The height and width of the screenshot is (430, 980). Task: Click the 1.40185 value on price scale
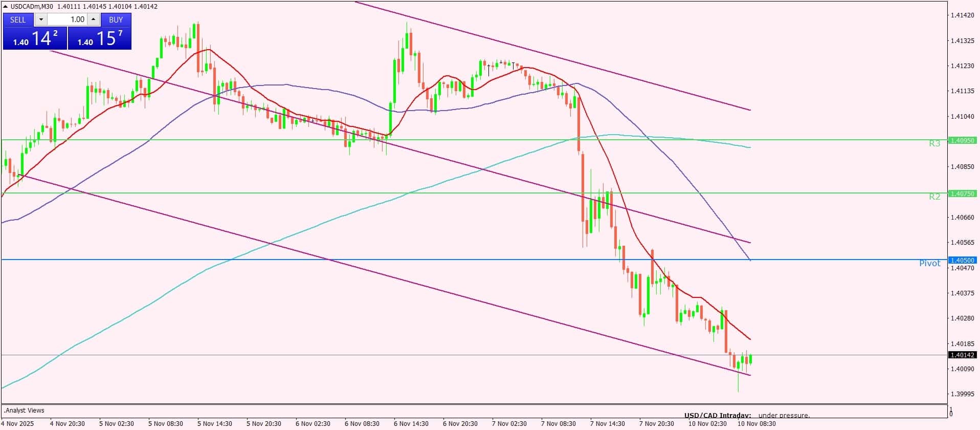click(962, 344)
